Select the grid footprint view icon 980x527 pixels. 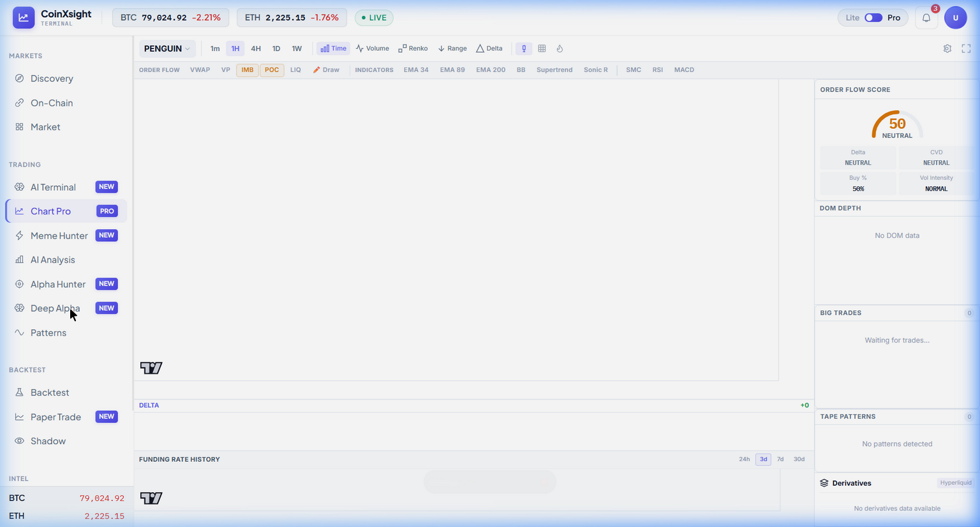(542, 48)
